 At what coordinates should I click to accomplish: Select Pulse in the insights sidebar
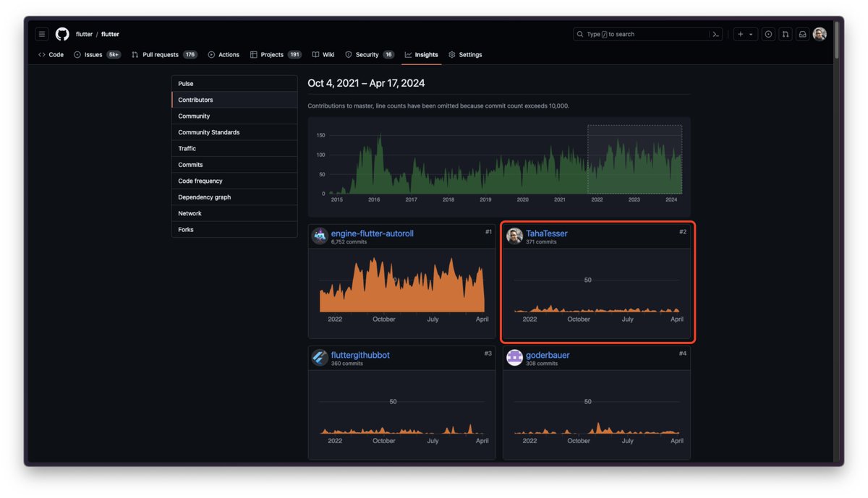234,84
